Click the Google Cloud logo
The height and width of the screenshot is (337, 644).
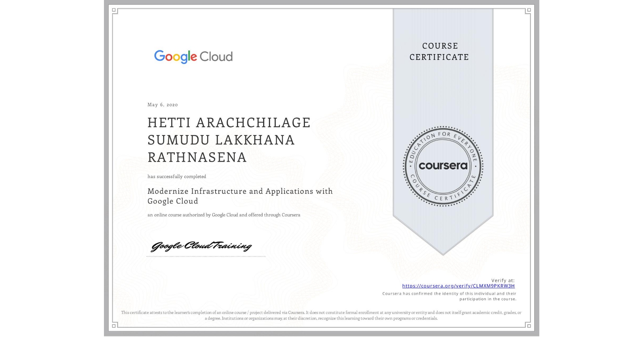coord(193,57)
